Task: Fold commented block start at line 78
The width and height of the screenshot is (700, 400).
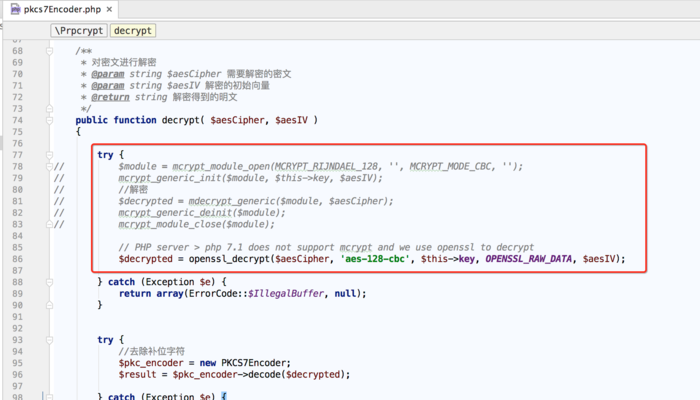Action: pos(50,167)
